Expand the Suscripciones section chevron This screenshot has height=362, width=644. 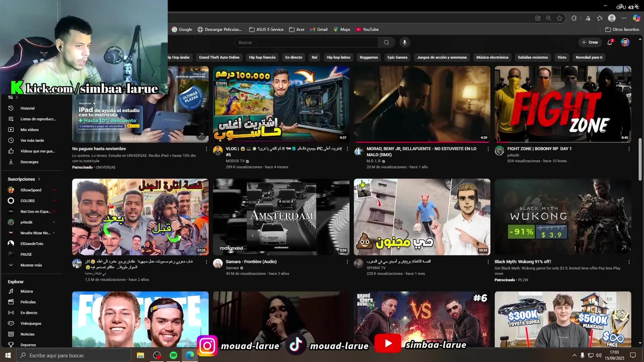pos(39,179)
